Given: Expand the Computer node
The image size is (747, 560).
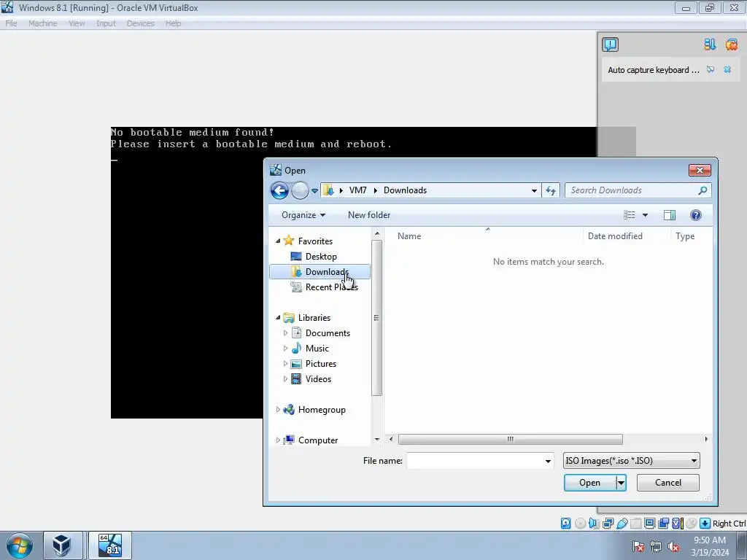Looking at the screenshot, I should point(278,440).
